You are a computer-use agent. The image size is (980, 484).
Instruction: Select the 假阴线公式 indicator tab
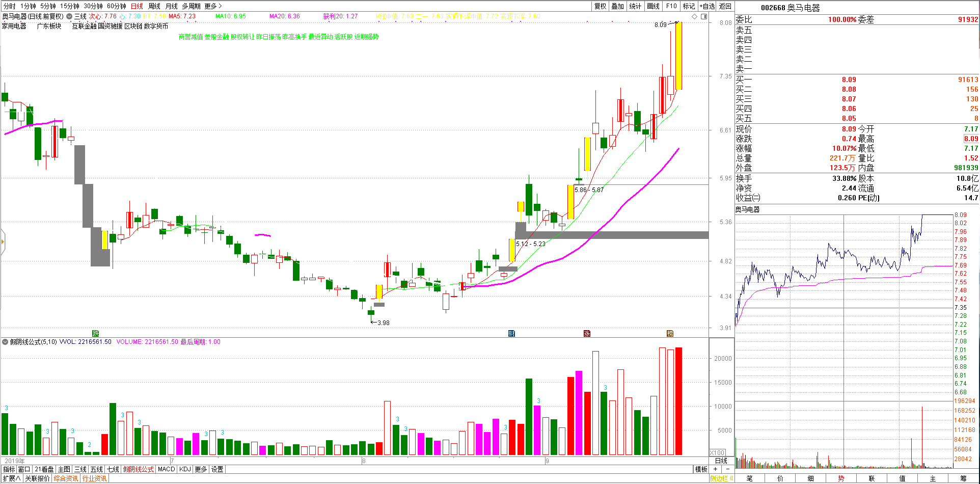(x=139, y=469)
